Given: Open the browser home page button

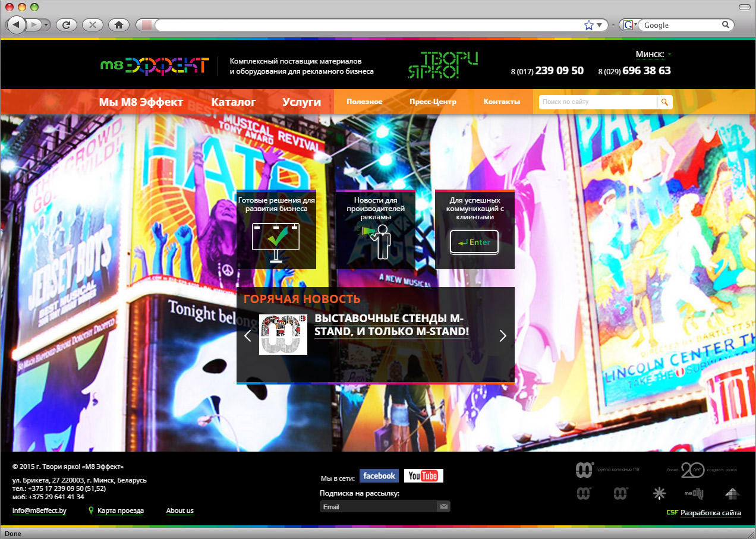Looking at the screenshot, I should point(119,25).
